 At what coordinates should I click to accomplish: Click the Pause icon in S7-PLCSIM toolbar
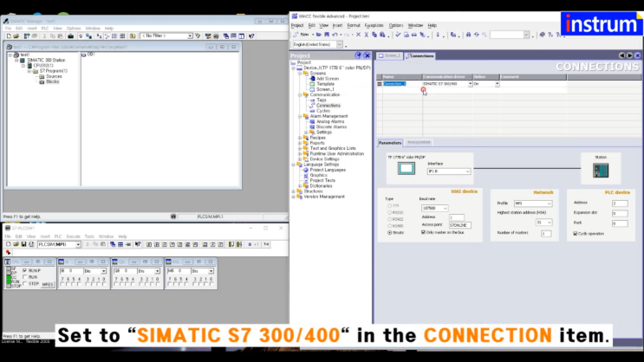coord(250,244)
